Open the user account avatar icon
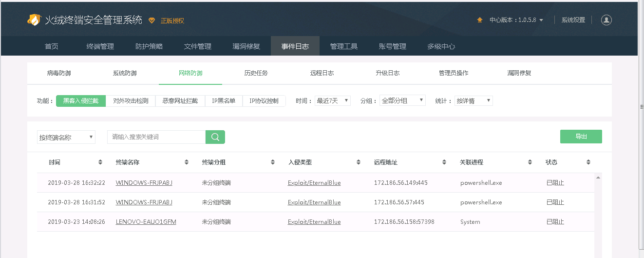The width and height of the screenshot is (644, 258). click(x=606, y=20)
